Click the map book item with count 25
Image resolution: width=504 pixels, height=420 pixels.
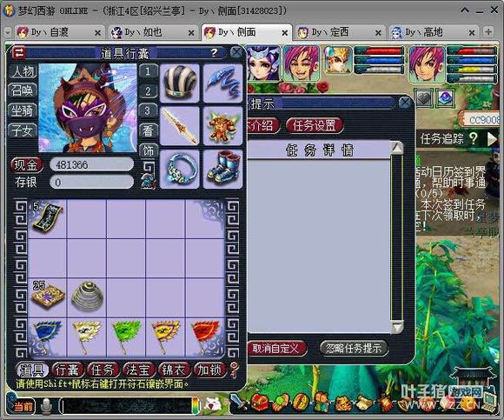47,297
